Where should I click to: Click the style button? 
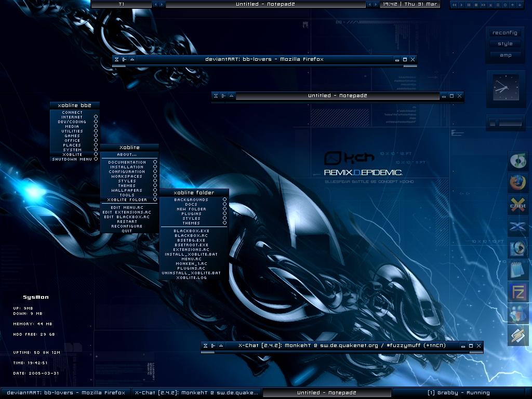[505, 44]
